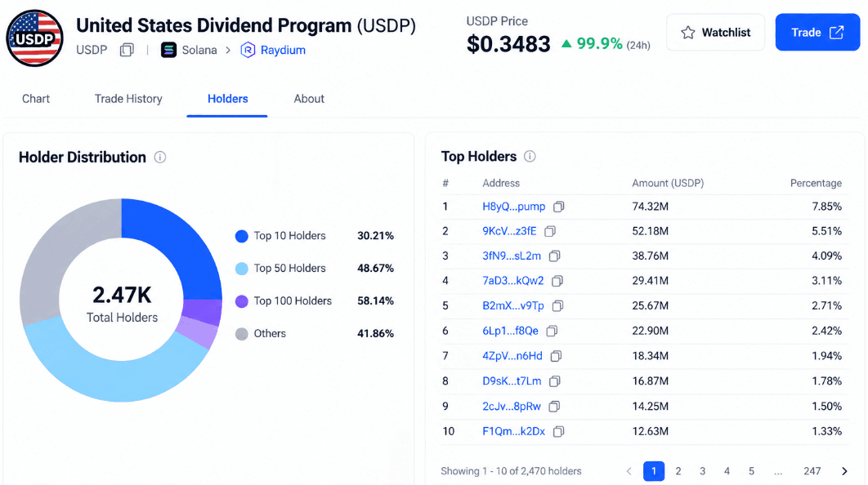Open holder address D9sK...t7Lm

512,381
